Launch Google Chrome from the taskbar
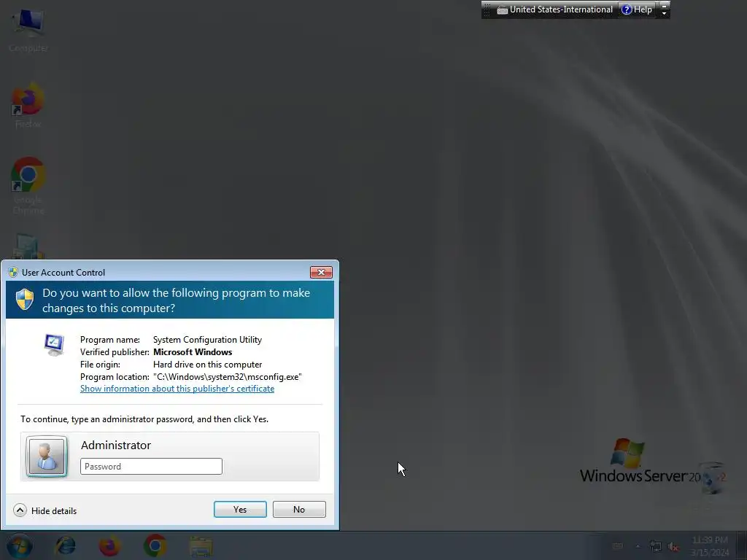Image resolution: width=747 pixels, height=560 pixels. (155, 545)
